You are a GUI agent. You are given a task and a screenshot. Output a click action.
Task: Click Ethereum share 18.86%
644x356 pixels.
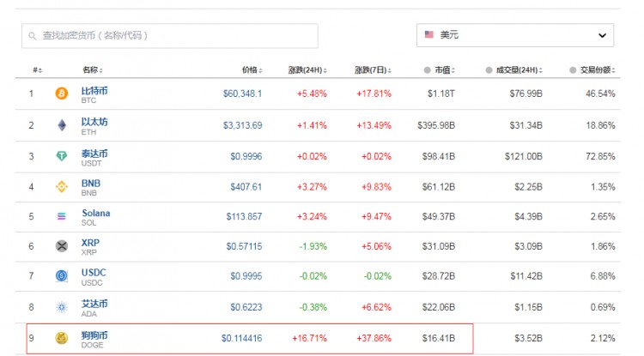[x=600, y=125]
